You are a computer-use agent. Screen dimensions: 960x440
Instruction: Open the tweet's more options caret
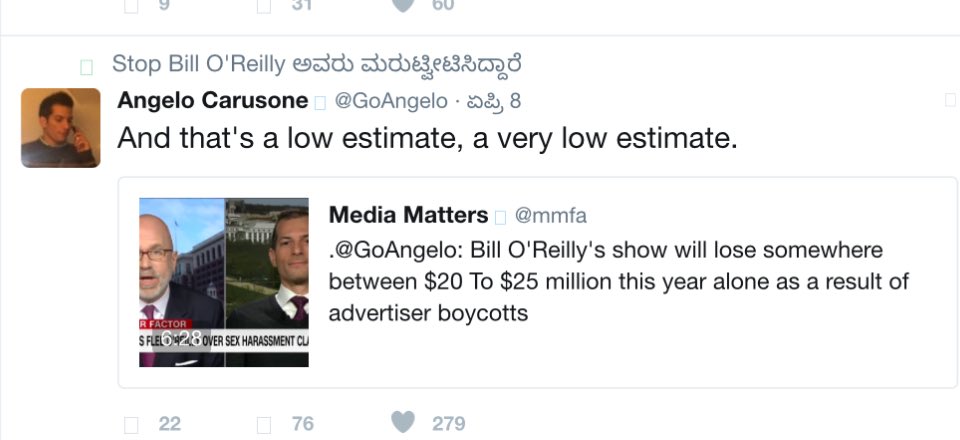click(949, 99)
